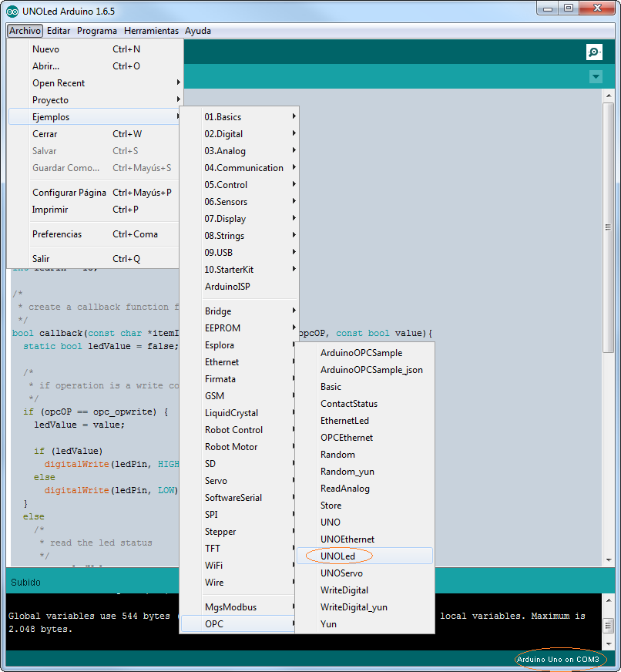Load the UNOEthernet example
Image resolution: width=621 pixels, height=672 pixels.
[364, 539]
